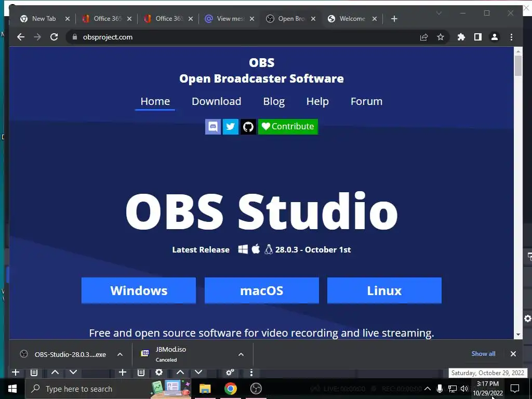Viewport: 532px width, 399px height.
Task: Add a scene in the OBS Scenes toolbar
Action: click(x=15, y=372)
